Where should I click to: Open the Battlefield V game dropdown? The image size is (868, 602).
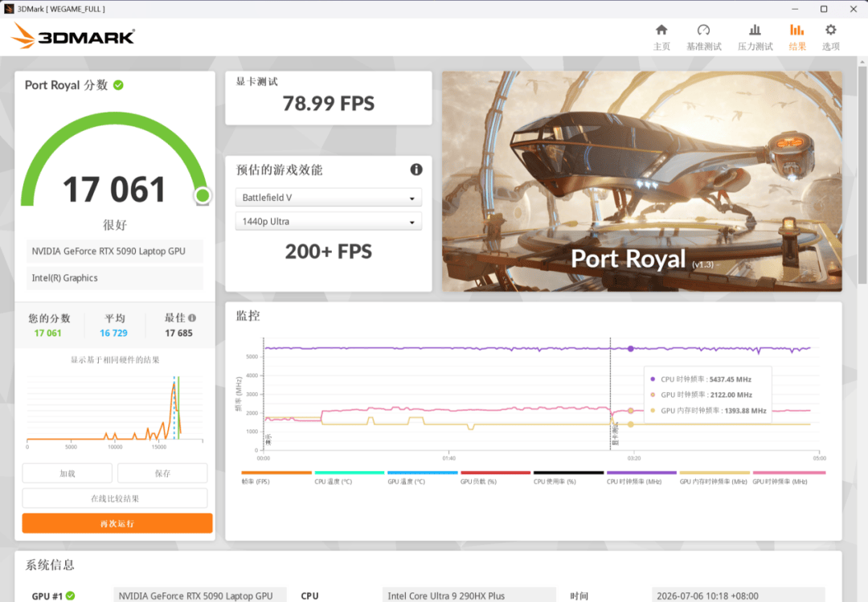328,197
